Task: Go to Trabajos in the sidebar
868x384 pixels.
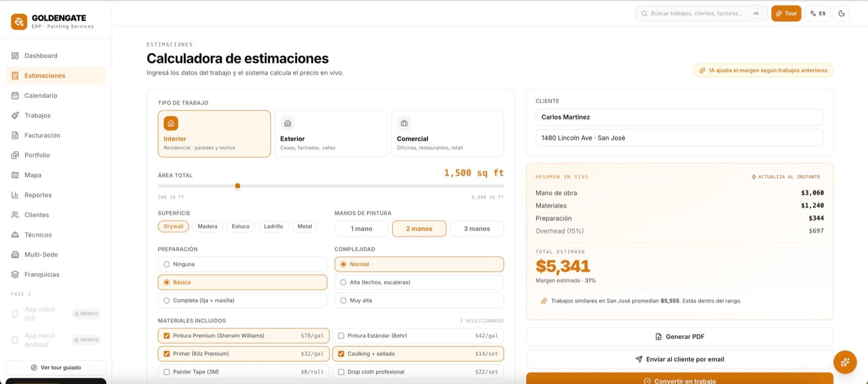Action: (x=56, y=115)
